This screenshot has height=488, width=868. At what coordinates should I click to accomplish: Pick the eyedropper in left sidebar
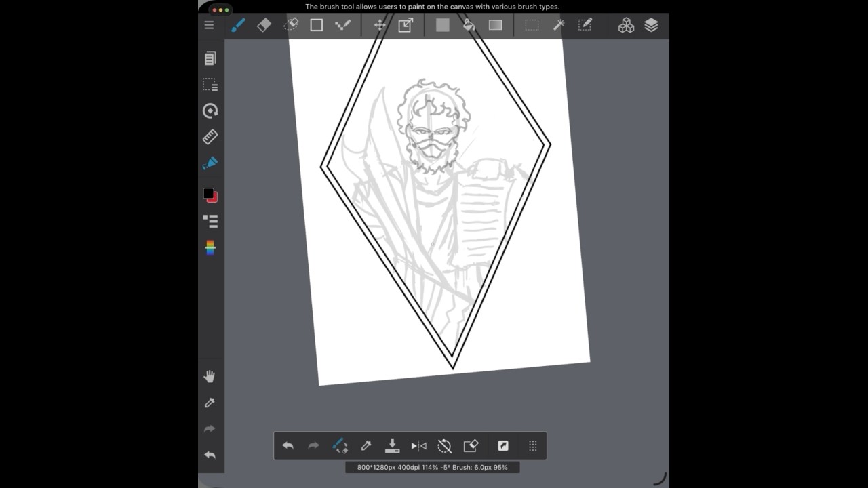pyautogui.click(x=210, y=403)
